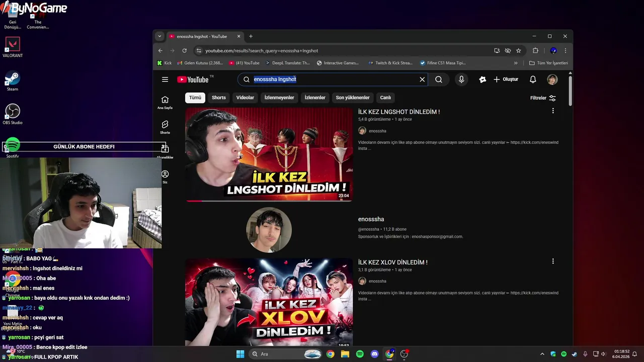Open the YouTube hamburger guide menu
Image resolution: width=644 pixels, height=362 pixels.
pyautogui.click(x=165, y=79)
